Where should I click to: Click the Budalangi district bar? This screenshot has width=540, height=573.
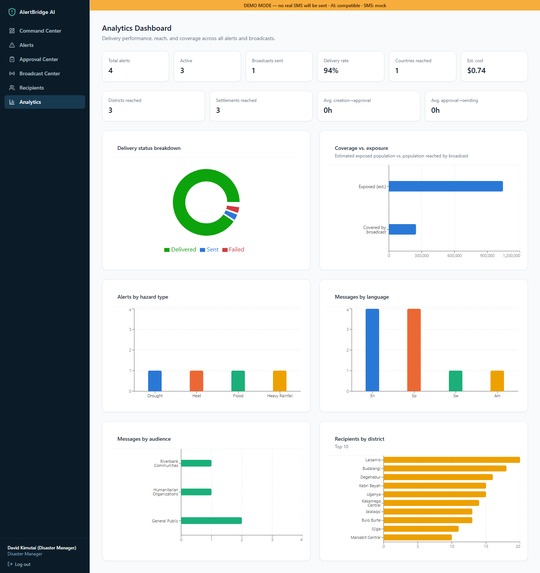(x=445, y=468)
